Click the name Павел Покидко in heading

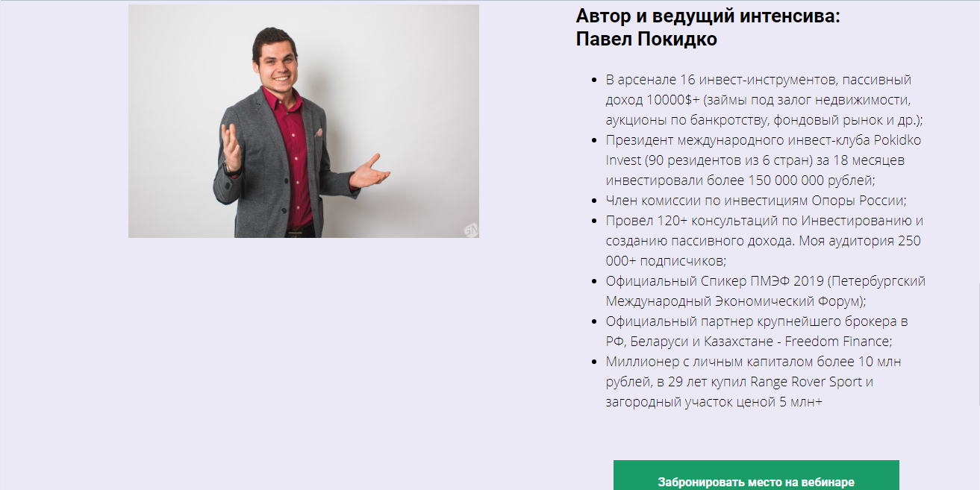coord(646,40)
